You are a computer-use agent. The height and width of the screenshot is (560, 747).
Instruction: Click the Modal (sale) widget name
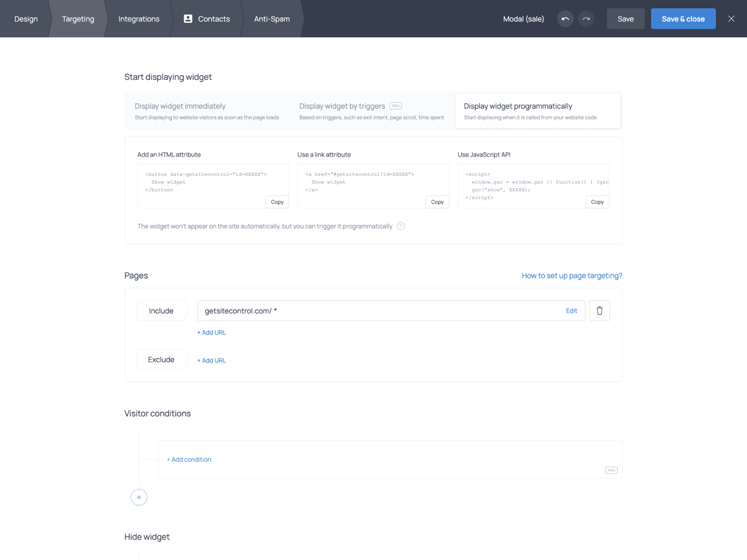click(523, 19)
